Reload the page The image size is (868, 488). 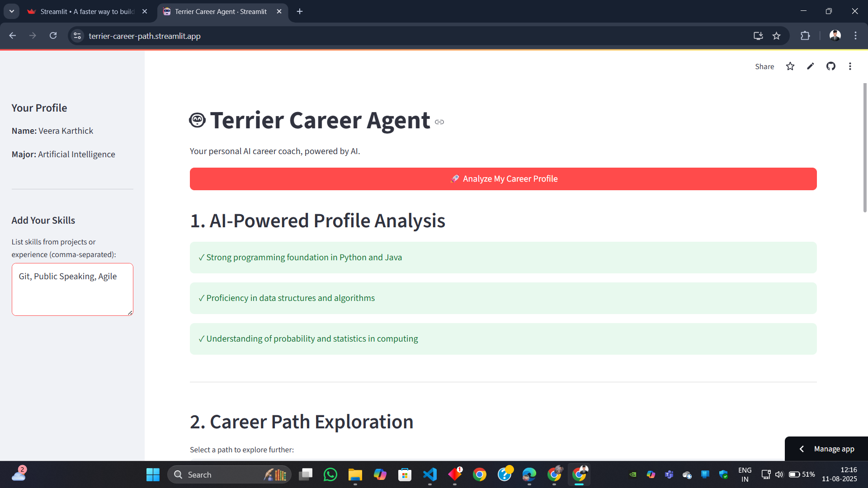tap(53, 36)
